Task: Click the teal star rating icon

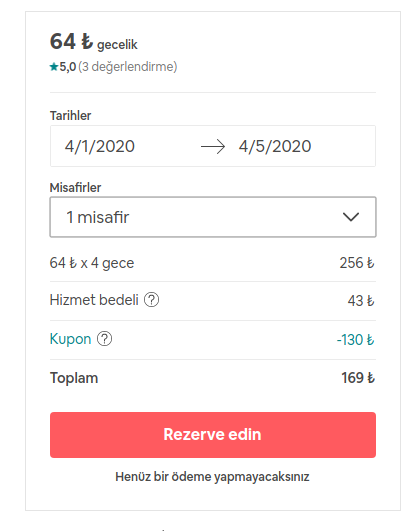Action: click(54, 66)
